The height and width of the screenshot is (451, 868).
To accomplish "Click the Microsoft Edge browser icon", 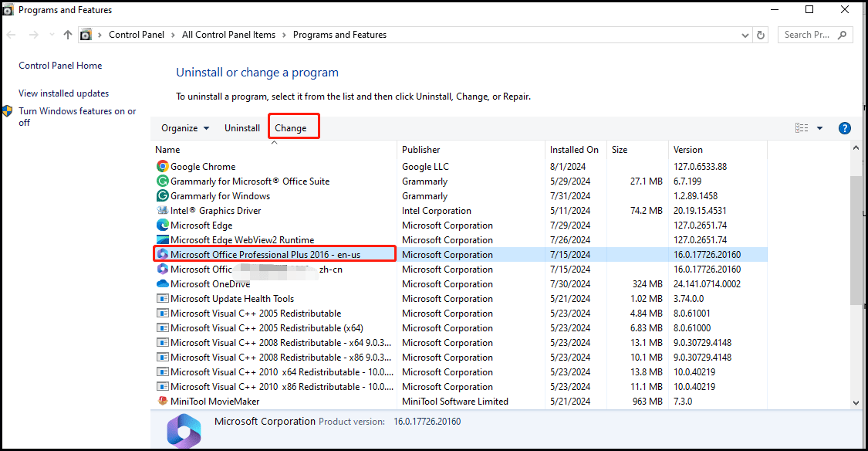I will pos(162,225).
